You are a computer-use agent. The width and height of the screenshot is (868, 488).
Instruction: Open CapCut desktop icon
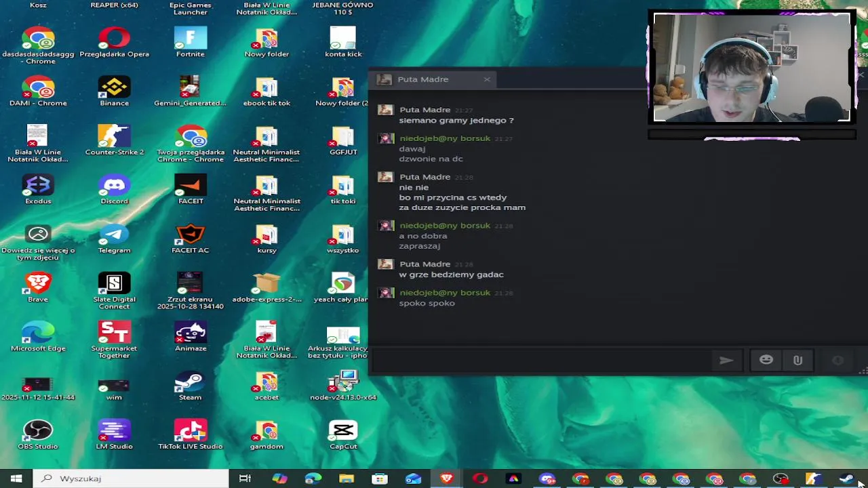343,434
